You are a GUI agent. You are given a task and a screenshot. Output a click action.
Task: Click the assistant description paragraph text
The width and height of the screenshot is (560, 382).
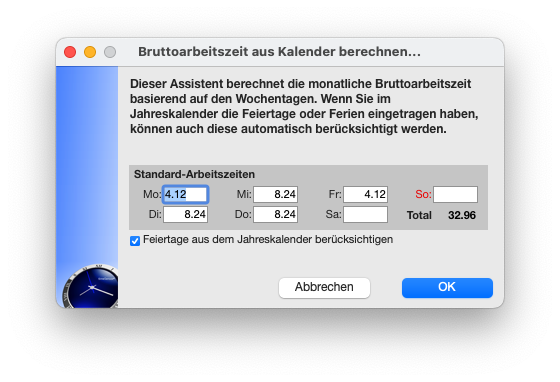pos(304,106)
